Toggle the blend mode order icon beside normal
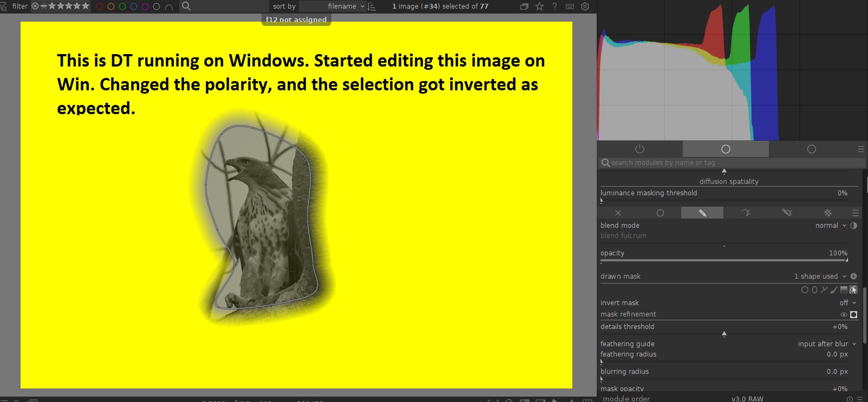 (x=854, y=226)
